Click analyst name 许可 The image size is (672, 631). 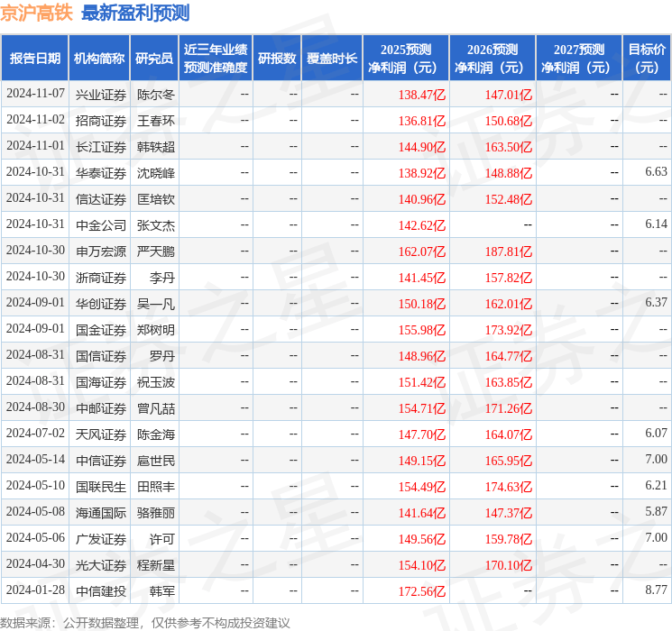coord(162,538)
